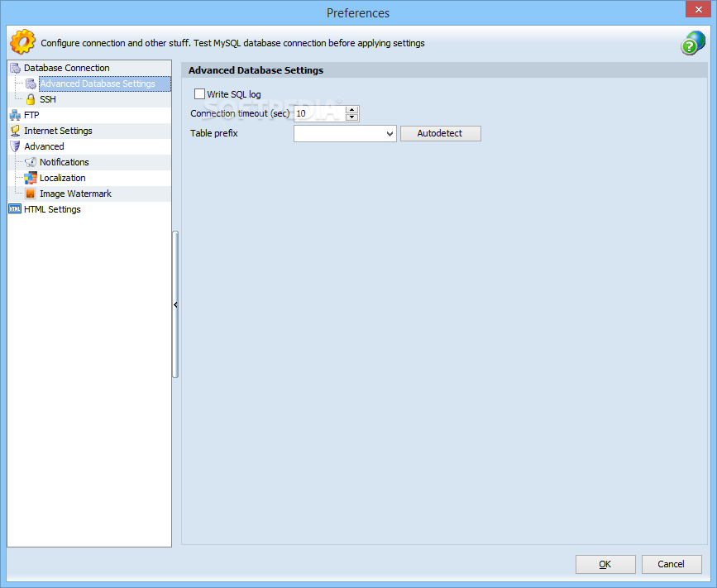Click the Table prefix text area
The image size is (717, 588).
(339, 134)
